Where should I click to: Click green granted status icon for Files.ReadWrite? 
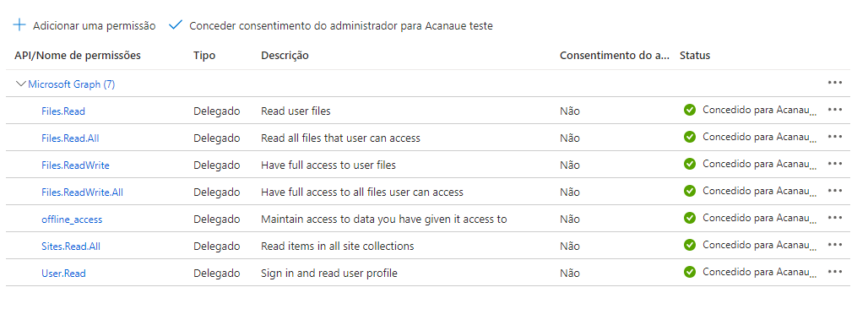(x=689, y=163)
